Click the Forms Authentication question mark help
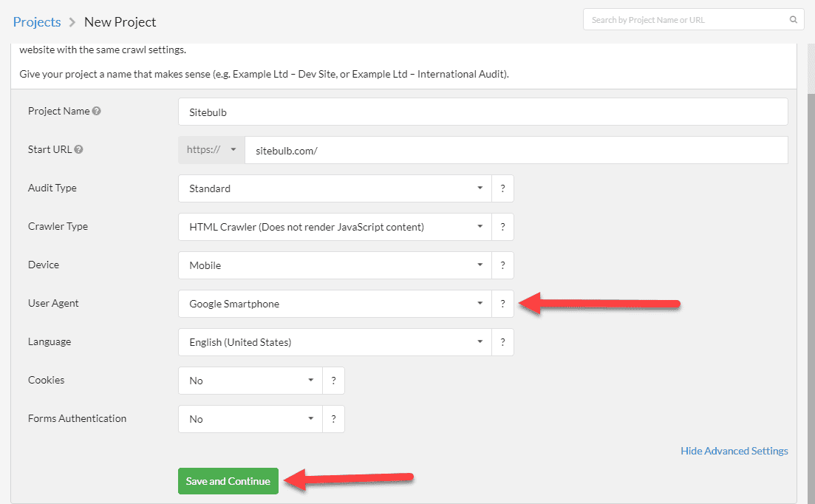This screenshot has height=504, width=815. (334, 419)
